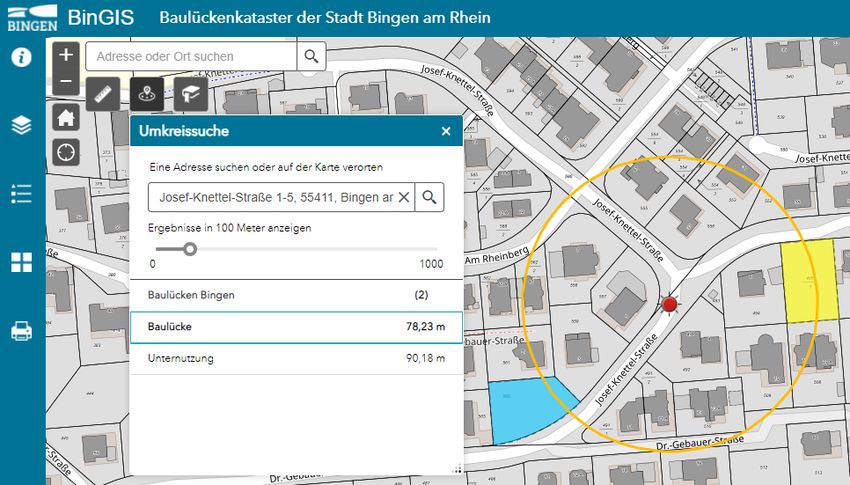Click the distance radius slider handle
Screen dimensions: 850x485
tap(189, 249)
